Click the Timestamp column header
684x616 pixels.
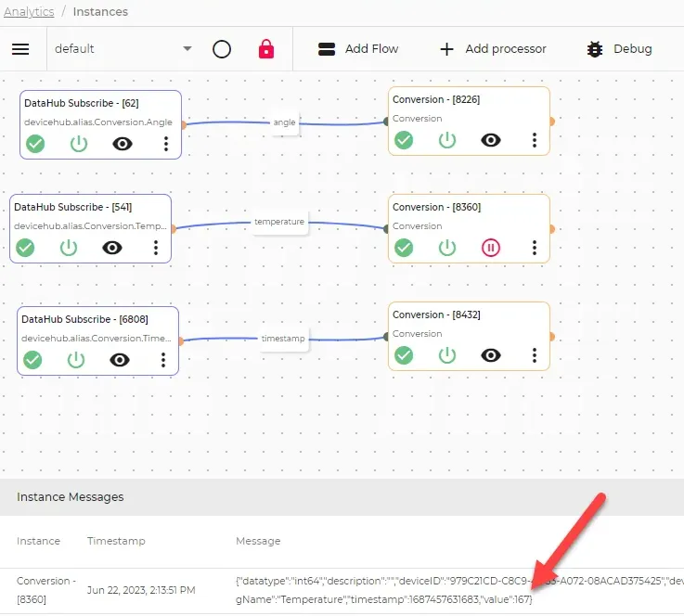coord(116,541)
